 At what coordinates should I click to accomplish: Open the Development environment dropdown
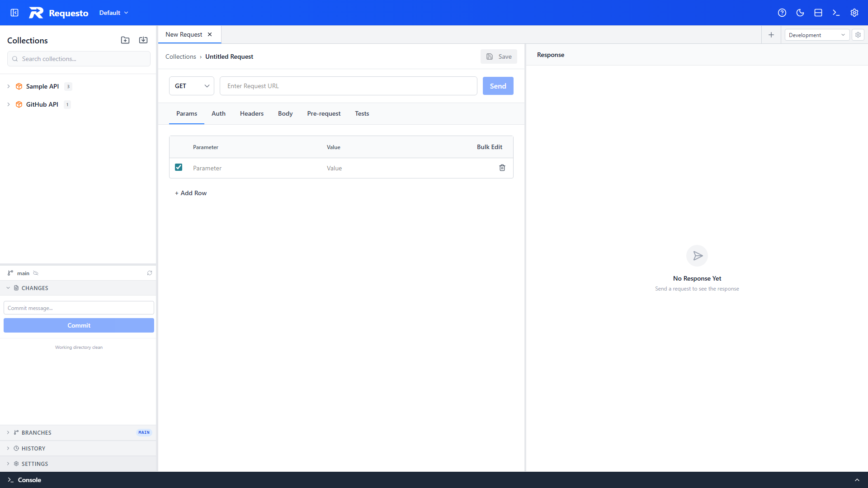tap(817, 35)
